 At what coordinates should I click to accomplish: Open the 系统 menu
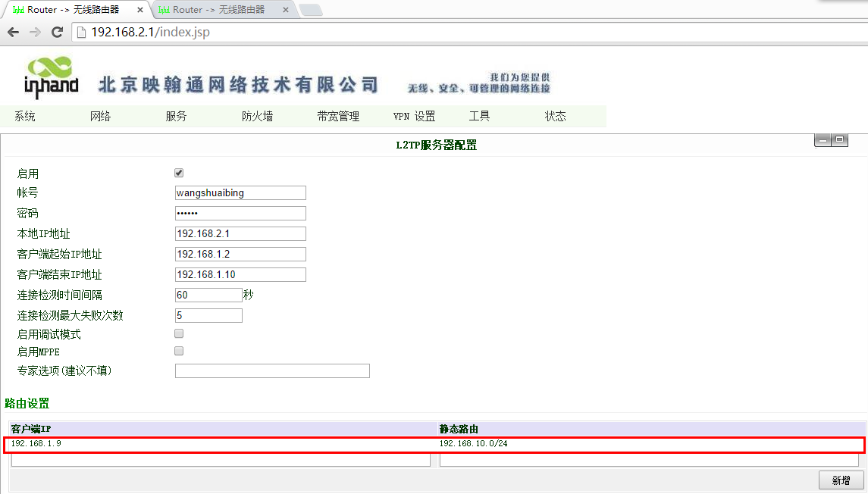[x=25, y=117]
